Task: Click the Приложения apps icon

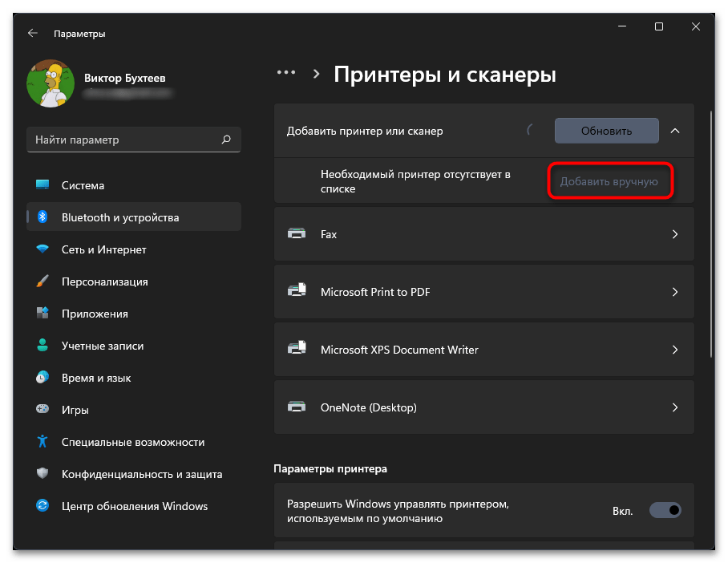Action: [42, 313]
